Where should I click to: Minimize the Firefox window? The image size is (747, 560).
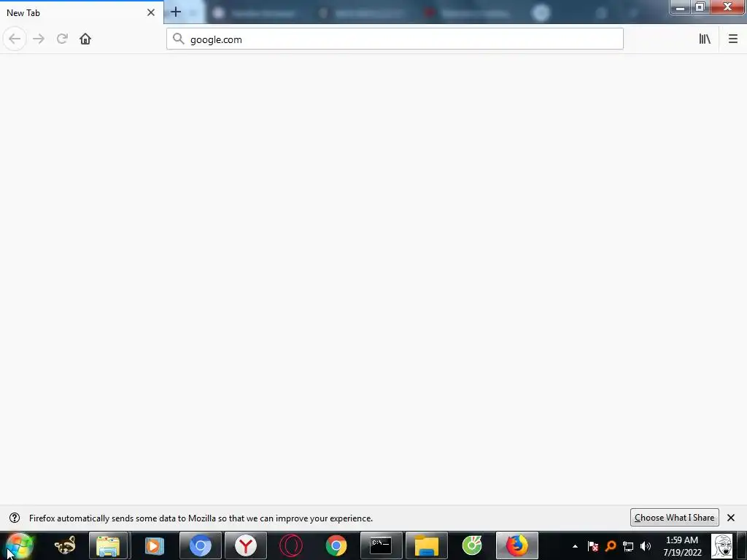(681, 7)
